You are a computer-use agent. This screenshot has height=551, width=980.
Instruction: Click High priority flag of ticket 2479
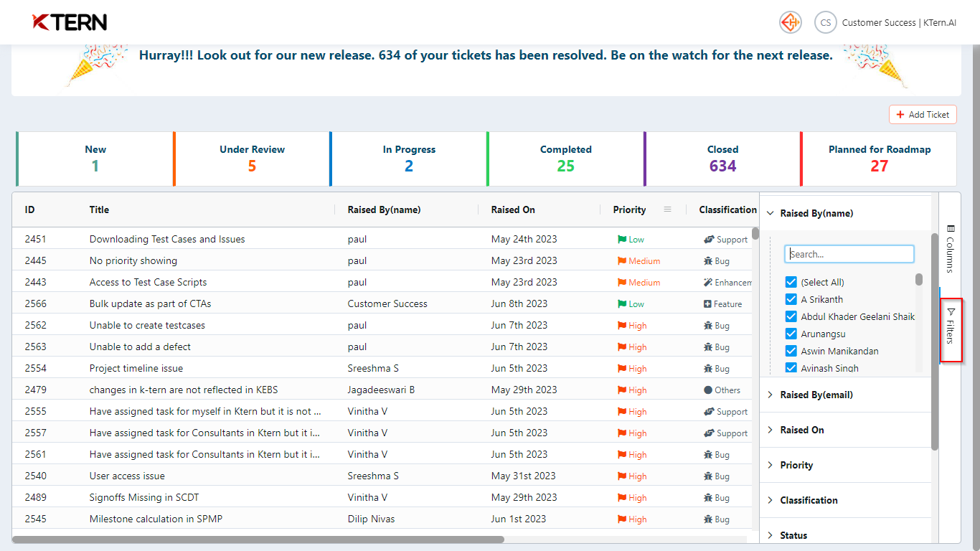point(622,390)
